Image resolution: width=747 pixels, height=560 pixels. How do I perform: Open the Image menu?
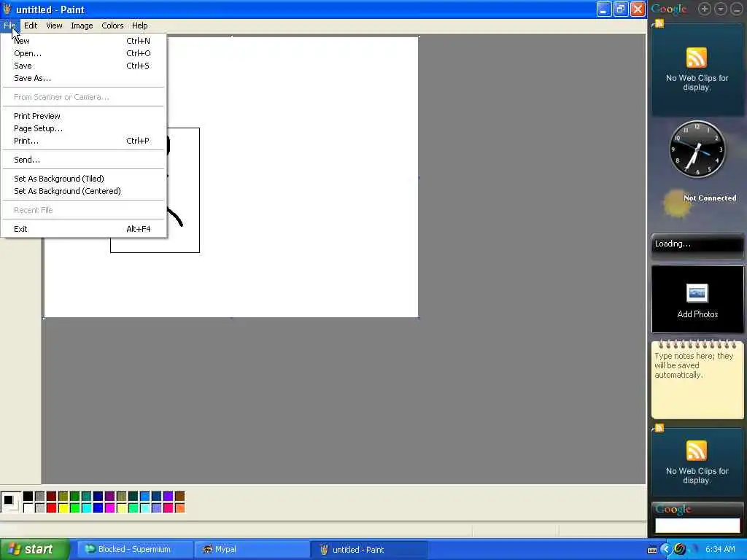point(82,26)
